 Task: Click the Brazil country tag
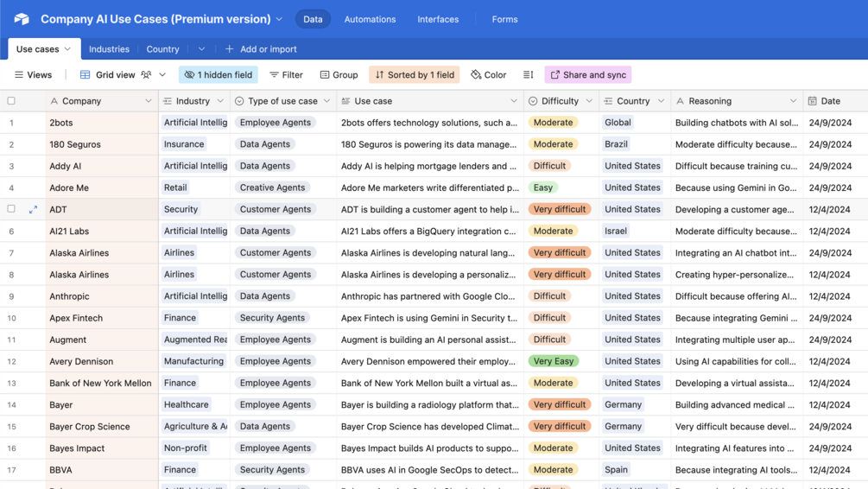(x=616, y=144)
